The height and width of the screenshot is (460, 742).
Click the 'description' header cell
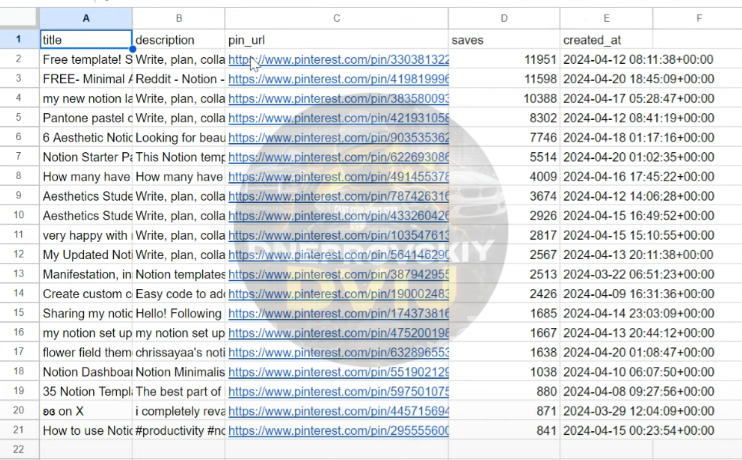(179, 40)
